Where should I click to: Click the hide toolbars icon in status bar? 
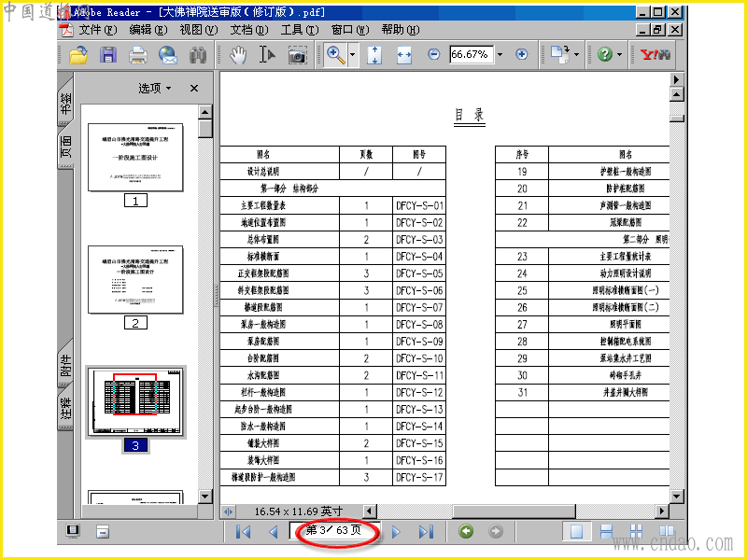[x=103, y=531]
